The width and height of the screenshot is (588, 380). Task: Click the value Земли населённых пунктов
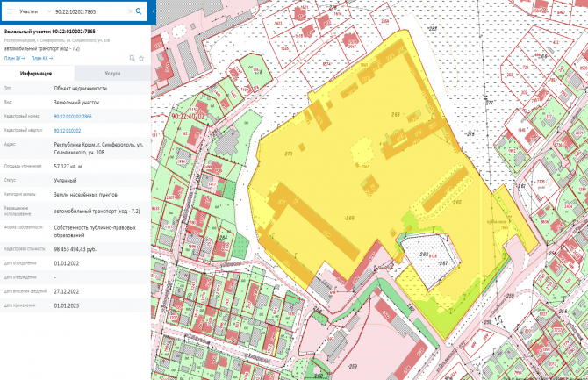point(85,195)
